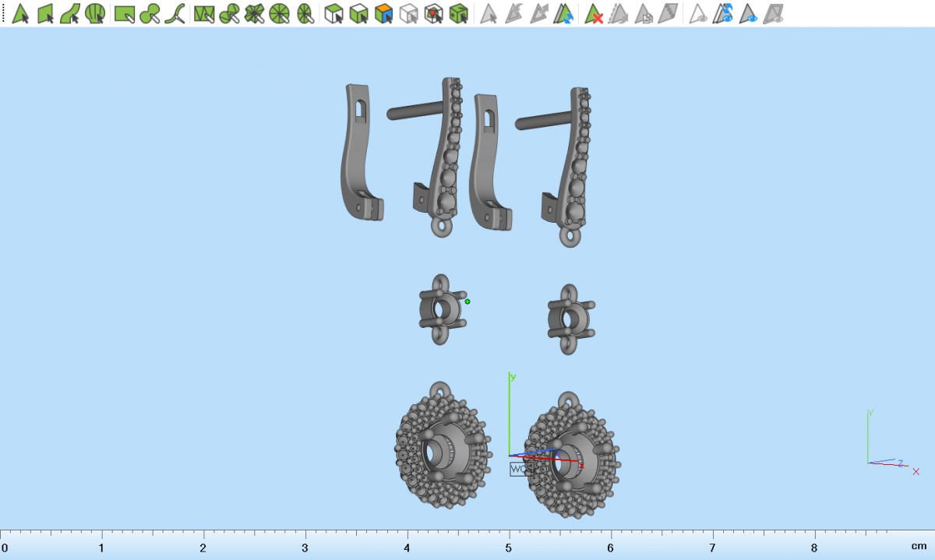Choose the plane selection tool icon
The width and height of the screenshot is (935, 560).
(45, 13)
